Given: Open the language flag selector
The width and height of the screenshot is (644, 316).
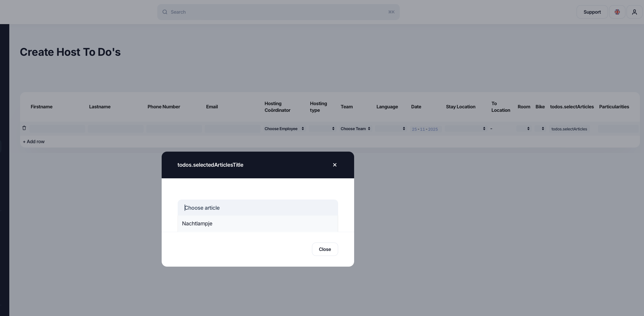Looking at the screenshot, I should (617, 12).
